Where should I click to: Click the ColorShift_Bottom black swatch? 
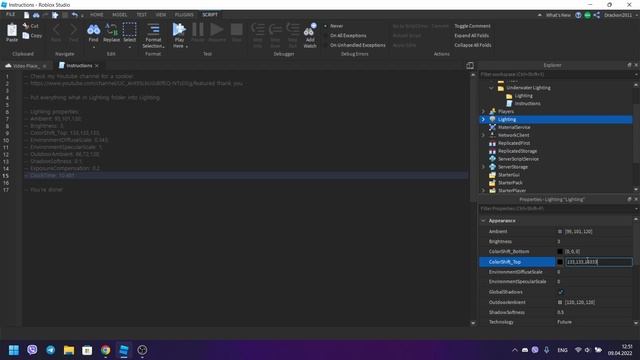560,251
